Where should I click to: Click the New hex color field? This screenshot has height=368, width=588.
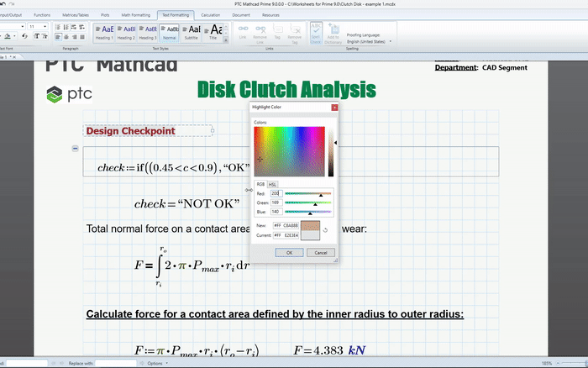[286, 225]
